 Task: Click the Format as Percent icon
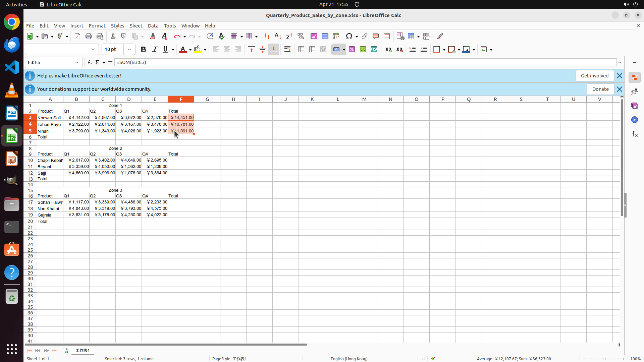(352, 50)
